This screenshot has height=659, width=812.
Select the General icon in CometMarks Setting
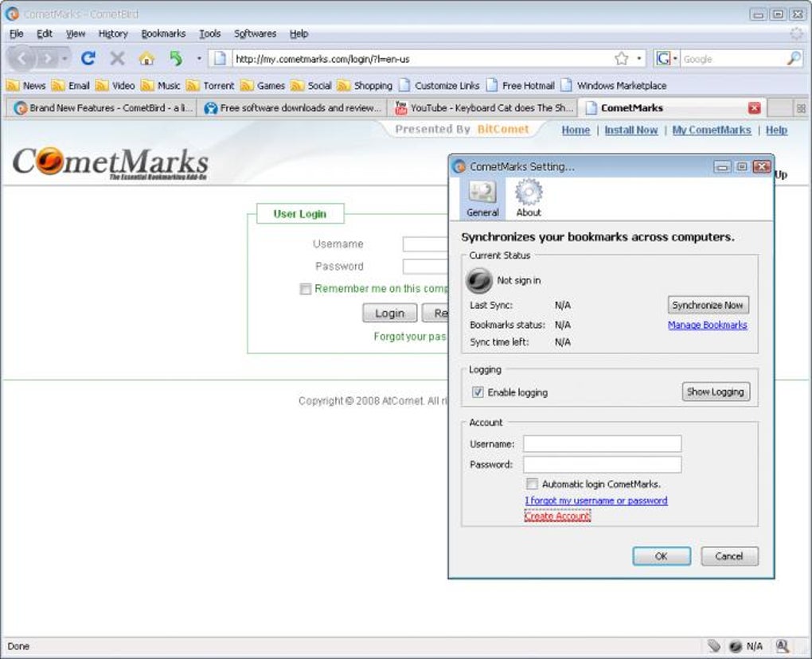click(x=482, y=199)
